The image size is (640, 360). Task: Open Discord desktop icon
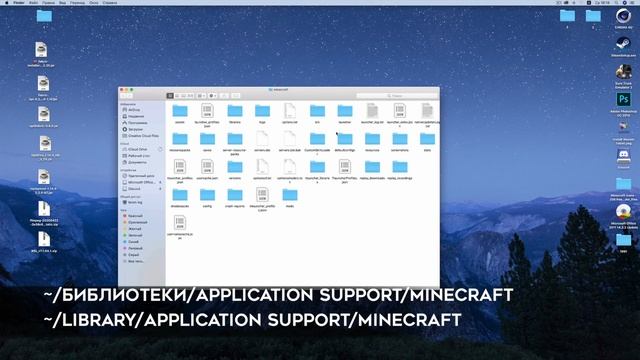point(623,156)
